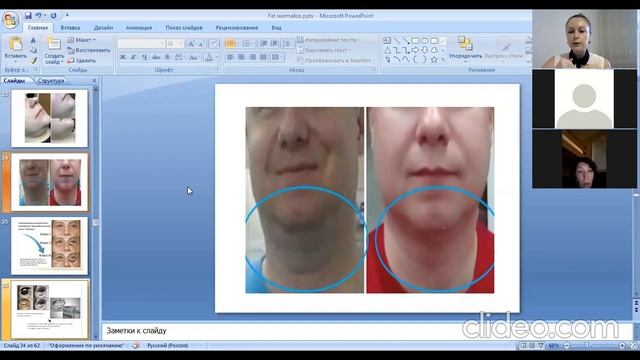This screenshot has height=360, width=640.
Task: Activate the Format Painter brush
Action: 33,60
